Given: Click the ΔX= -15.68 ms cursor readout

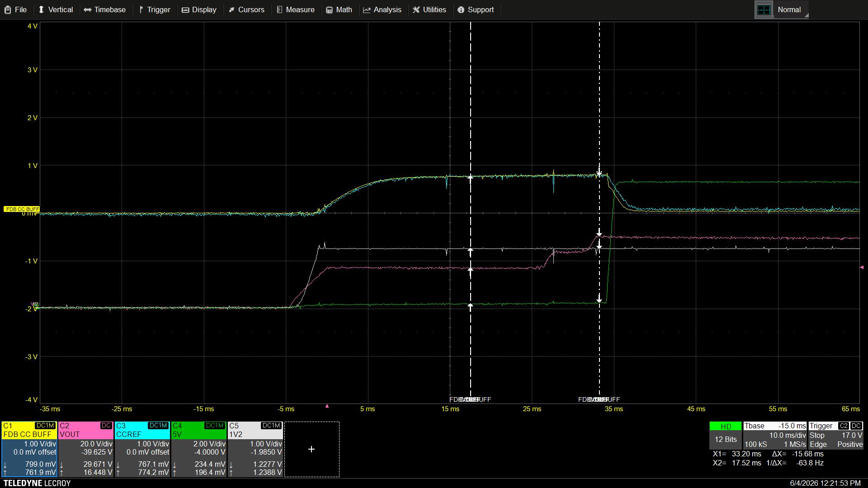Looking at the screenshot, I should [x=798, y=454].
